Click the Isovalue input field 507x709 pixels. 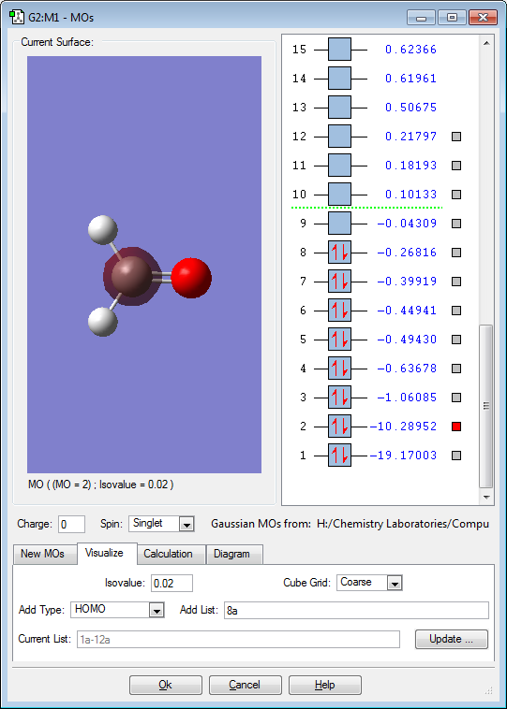tap(172, 583)
